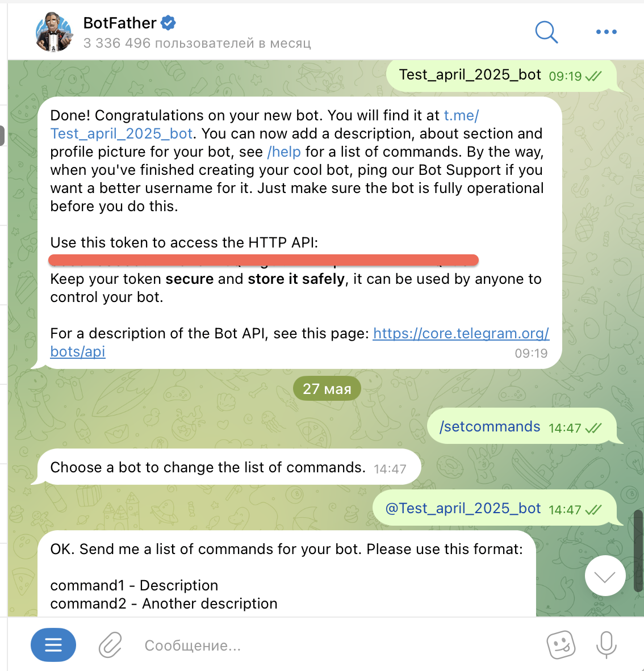Attach a file with paperclip icon
The height and width of the screenshot is (671, 644).
coord(111,645)
